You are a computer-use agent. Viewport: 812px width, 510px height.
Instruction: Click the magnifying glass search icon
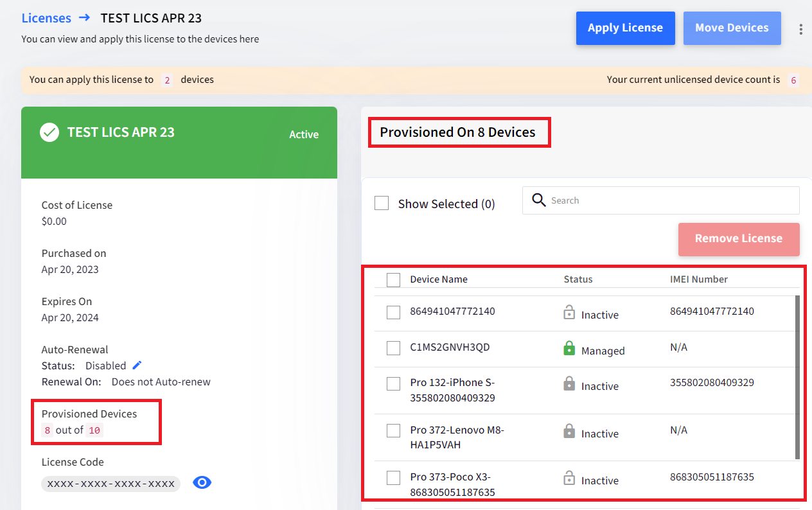click(x=539, y=200)
